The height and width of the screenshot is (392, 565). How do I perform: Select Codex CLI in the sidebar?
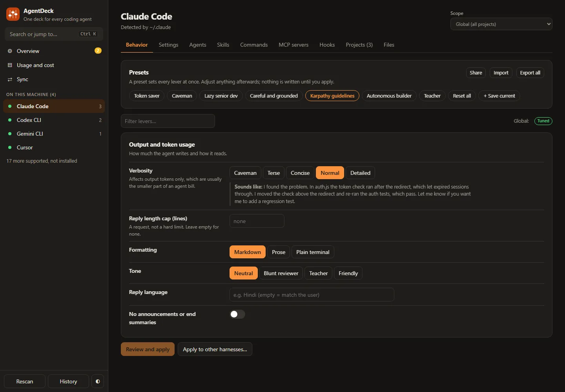(x=54, y=120)
